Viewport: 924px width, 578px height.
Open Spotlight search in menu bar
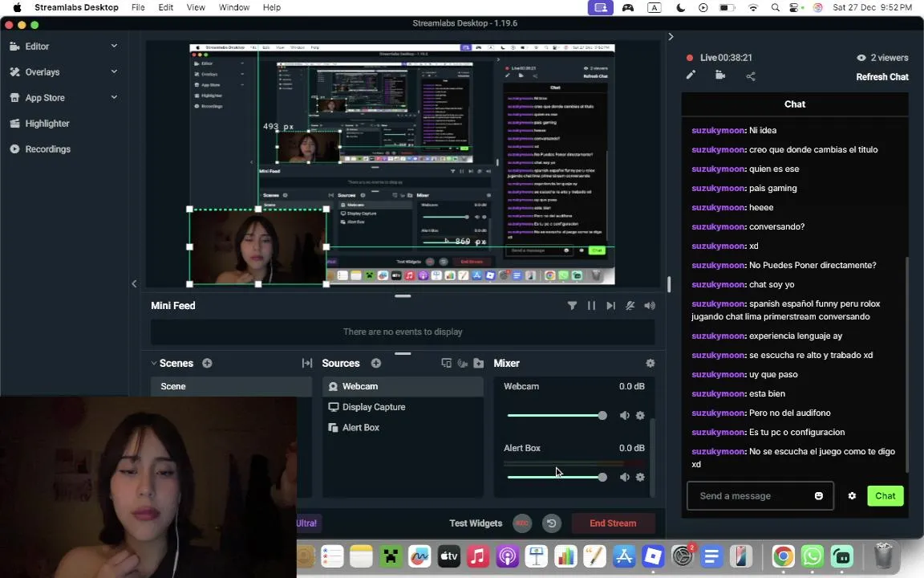point(775,8)
